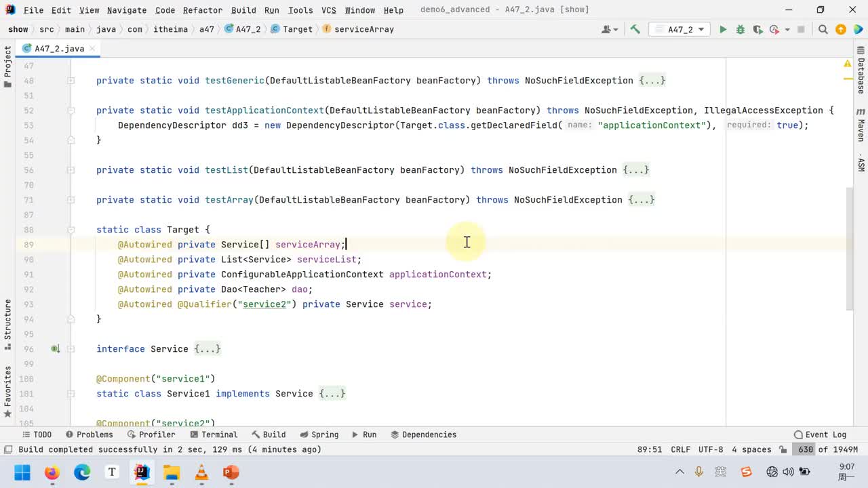Click the Profile run clock icon
Viewport: 868px width, 488px height.
click(x=775, y=29)
